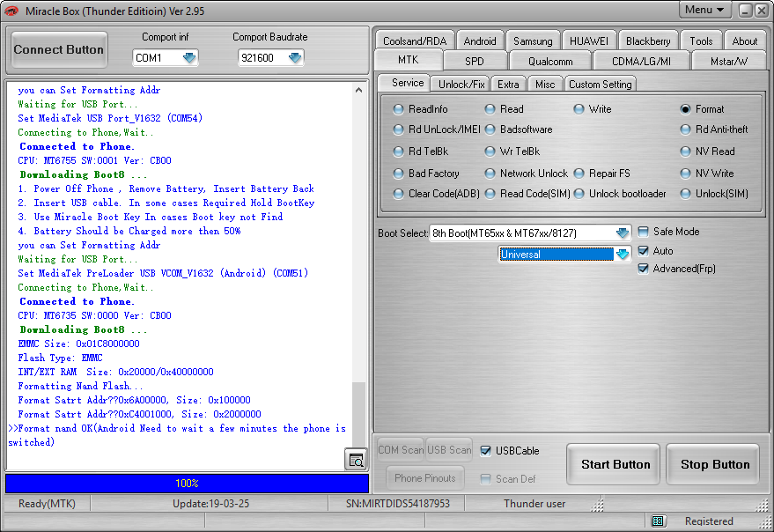Open the Menu dropdown in the title bar
This screenshot has height=532, width=774.
pyautogui.click(x=704, y=10)
